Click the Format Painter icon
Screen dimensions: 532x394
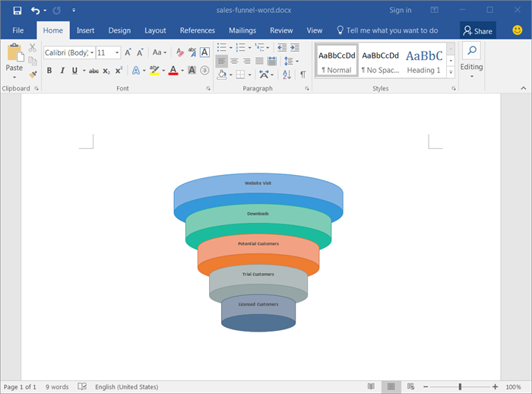pos(33,75)
